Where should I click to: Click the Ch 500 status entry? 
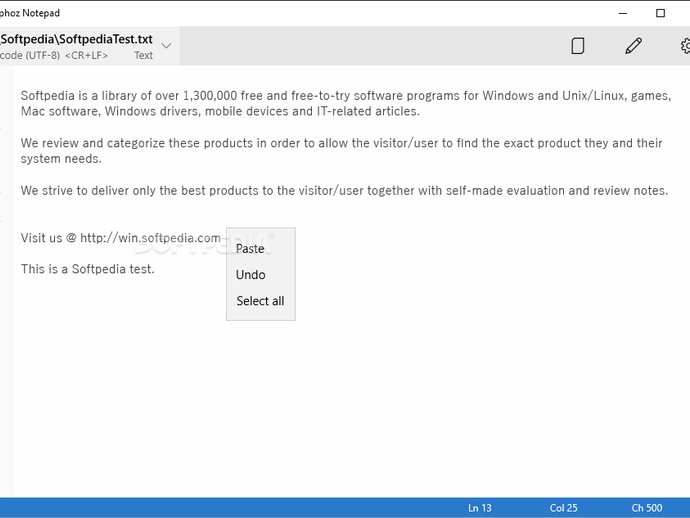click(647, 508)
